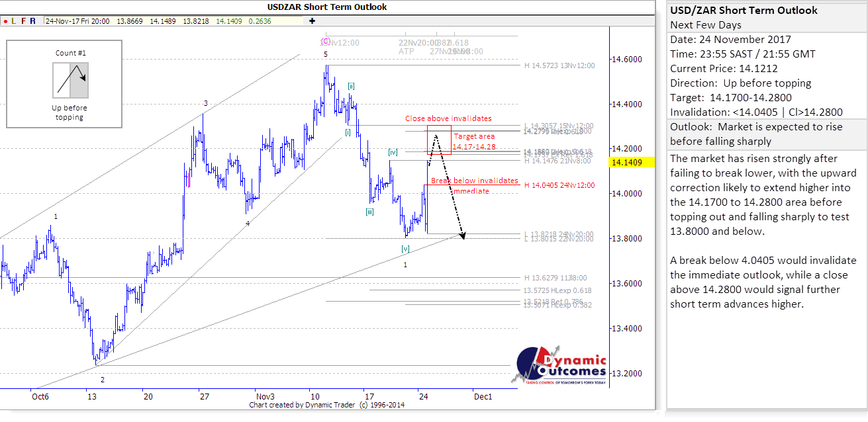868x422 pixels.
Task: Click the red dot icon in chart toolbar
Action: point(5,21)
